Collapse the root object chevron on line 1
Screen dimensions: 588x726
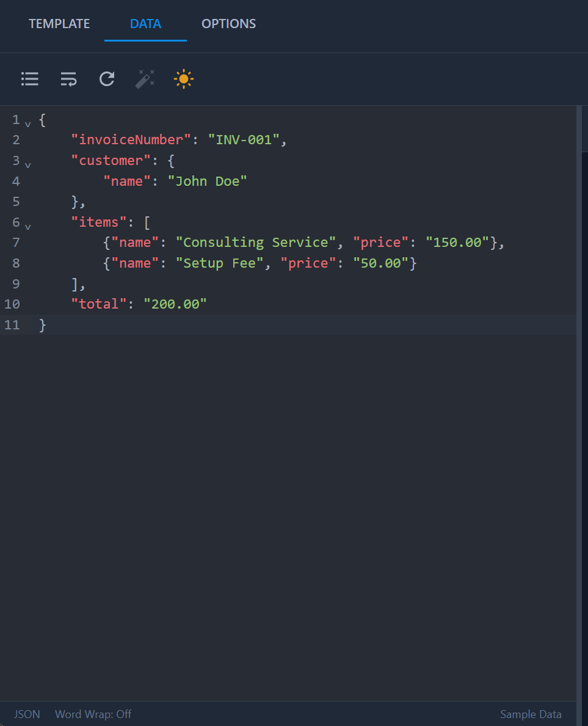coord(28,123)
